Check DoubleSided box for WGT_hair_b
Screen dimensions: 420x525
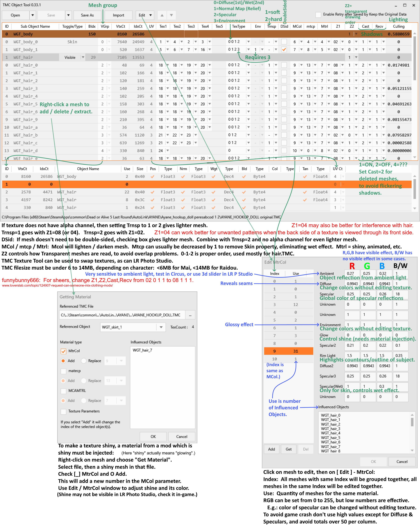(x=284, y=135)
